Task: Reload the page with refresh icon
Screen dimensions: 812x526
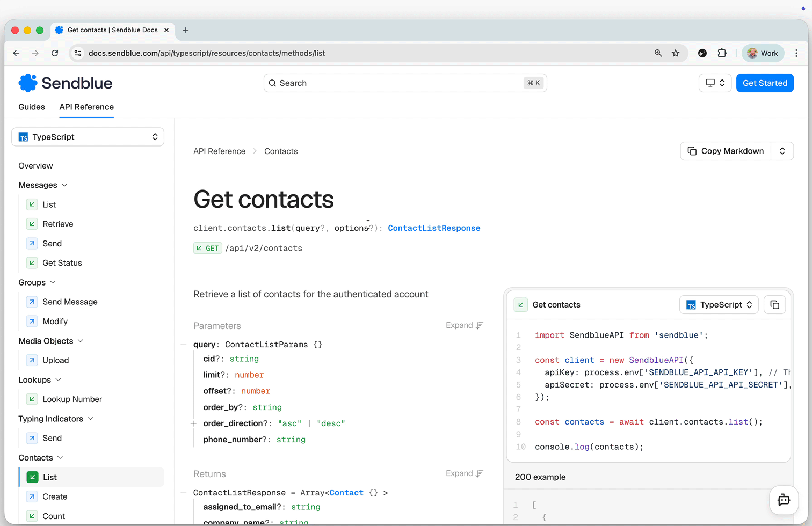Action: click(x=55, y=53)
